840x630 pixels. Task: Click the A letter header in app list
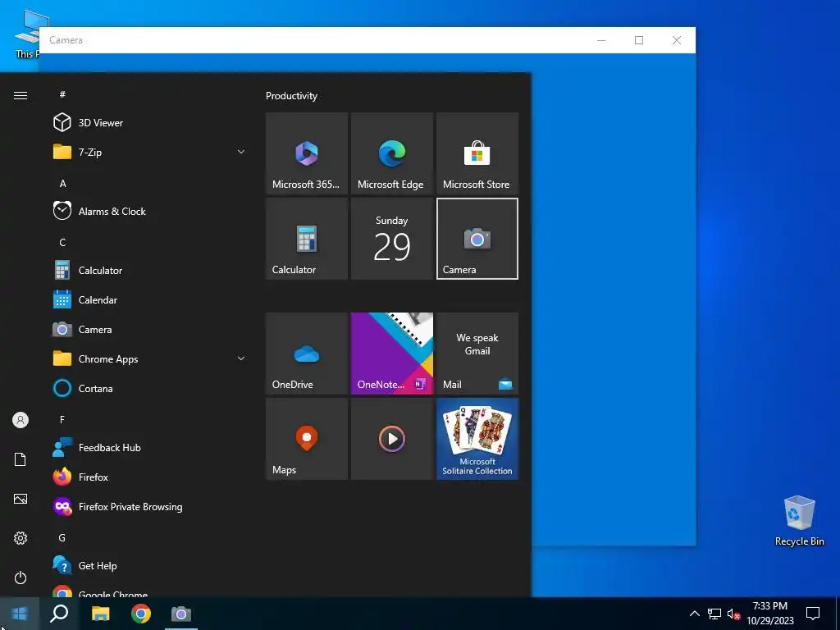click(x=62, y=183)
